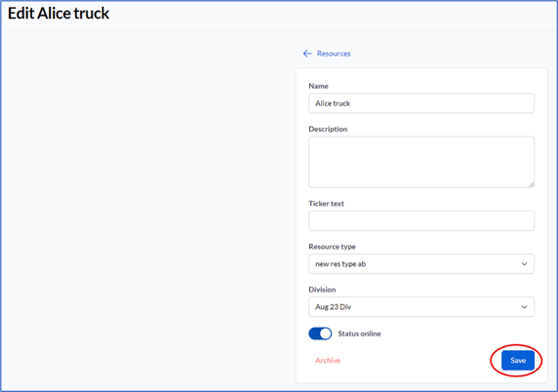
Task: Click the back arrow icon beside Resources
Action: [307, 54]
